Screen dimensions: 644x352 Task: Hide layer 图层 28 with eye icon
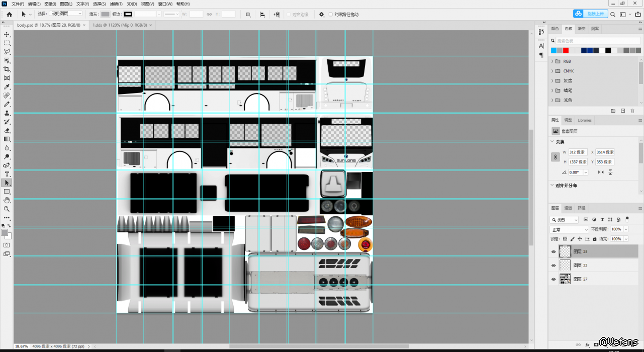click(x=554, y=251)
